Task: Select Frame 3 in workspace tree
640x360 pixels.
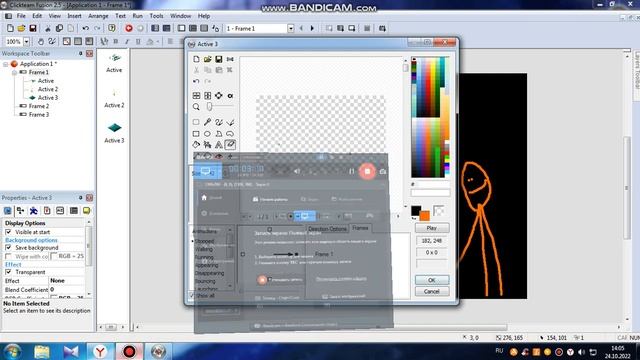Action: pyautogui.click(x=39, y=115)
